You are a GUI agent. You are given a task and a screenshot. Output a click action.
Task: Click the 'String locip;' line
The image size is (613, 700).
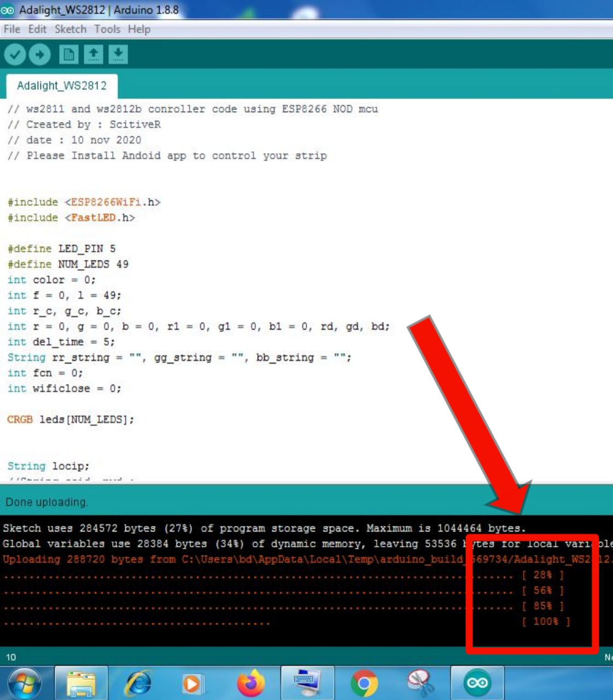48,466
